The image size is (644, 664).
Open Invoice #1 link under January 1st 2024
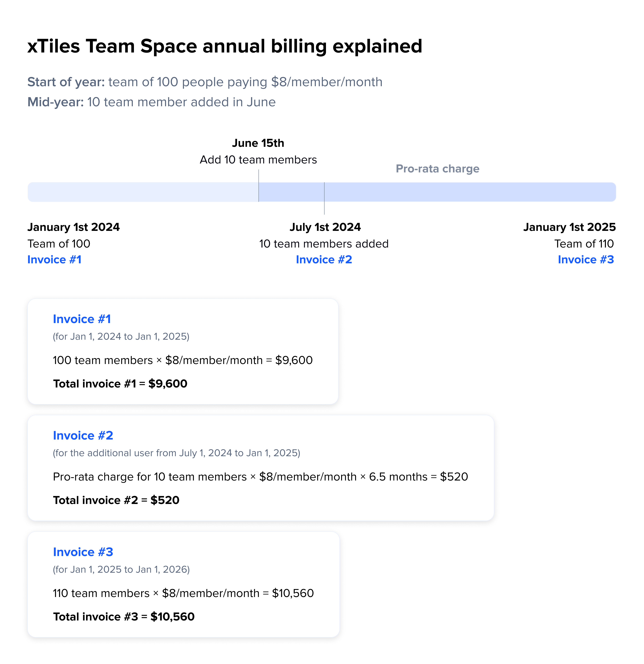(x=54, y=259)
